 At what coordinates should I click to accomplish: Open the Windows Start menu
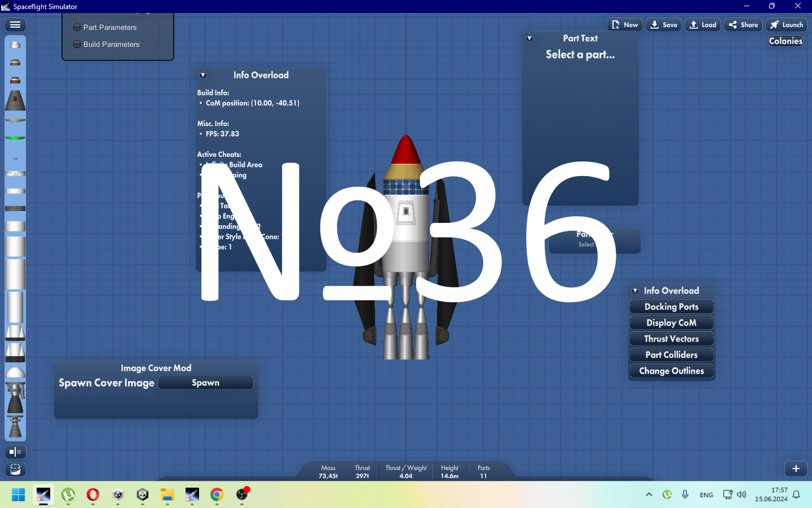pos(19,495)
